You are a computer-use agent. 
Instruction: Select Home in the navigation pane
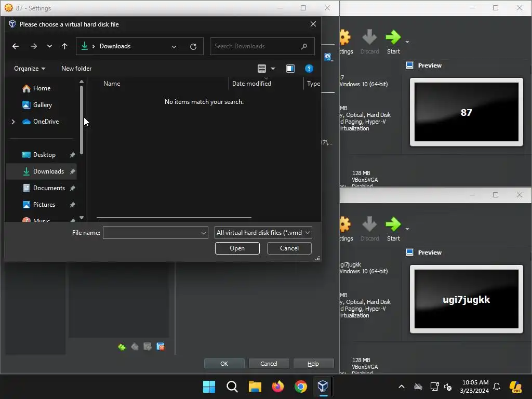[x=42, y=88]
